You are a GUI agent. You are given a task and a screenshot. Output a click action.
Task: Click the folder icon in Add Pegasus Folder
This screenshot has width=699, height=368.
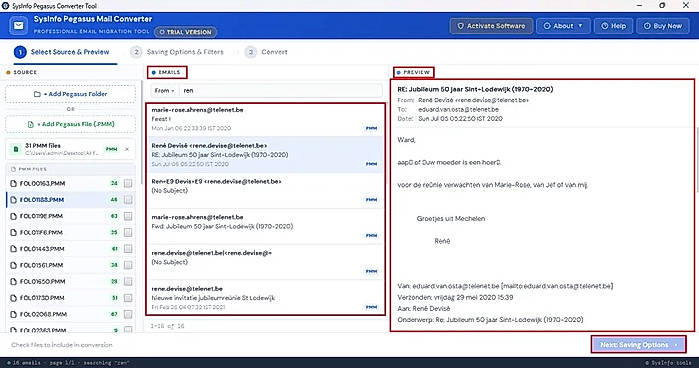click(x=37, y=94)
